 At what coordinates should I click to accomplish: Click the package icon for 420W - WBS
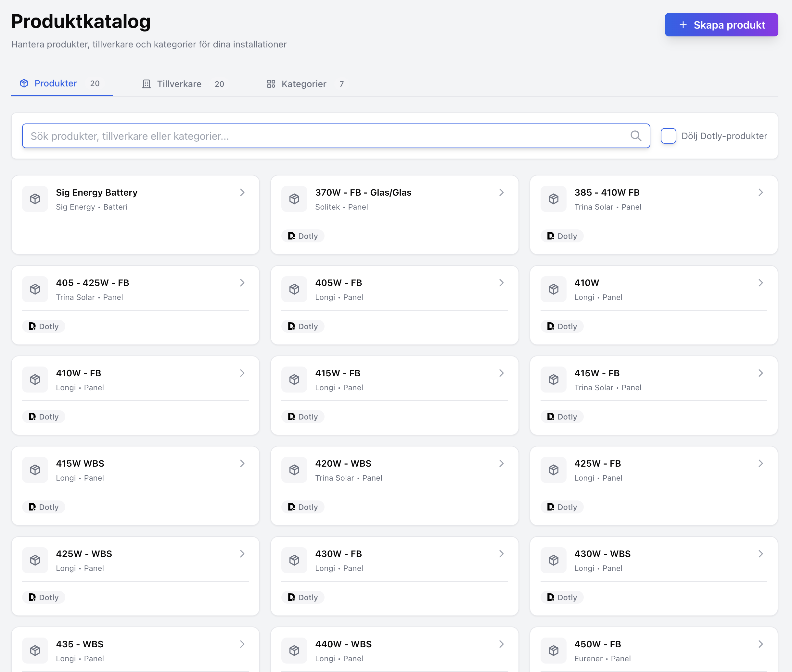coord(294,470)
